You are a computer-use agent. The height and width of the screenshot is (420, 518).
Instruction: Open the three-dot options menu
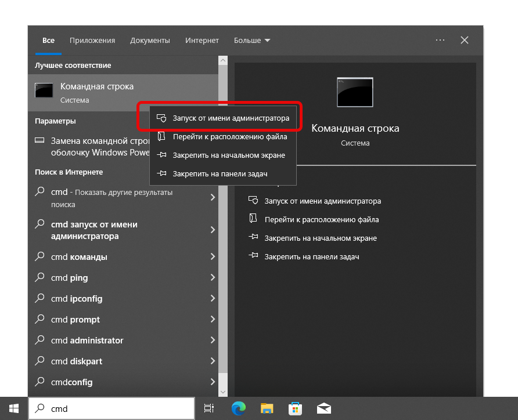[440, 41]
